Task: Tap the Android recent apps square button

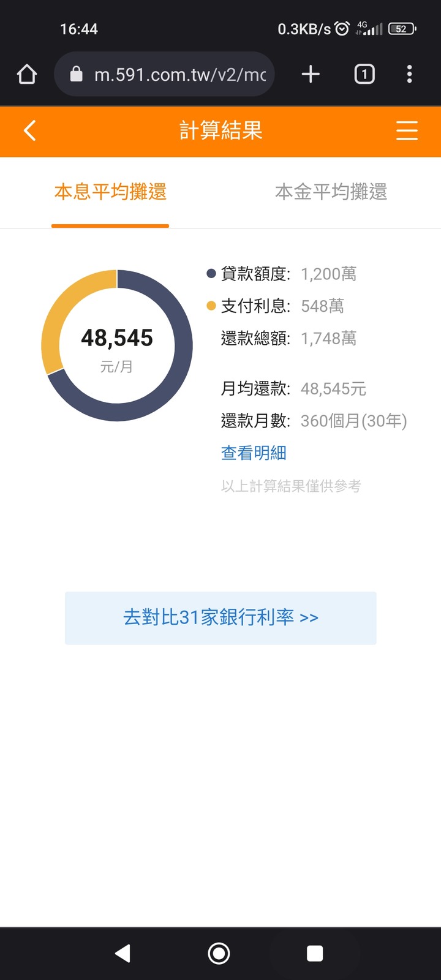Action: pyautogui.click(x=315, y=953)
